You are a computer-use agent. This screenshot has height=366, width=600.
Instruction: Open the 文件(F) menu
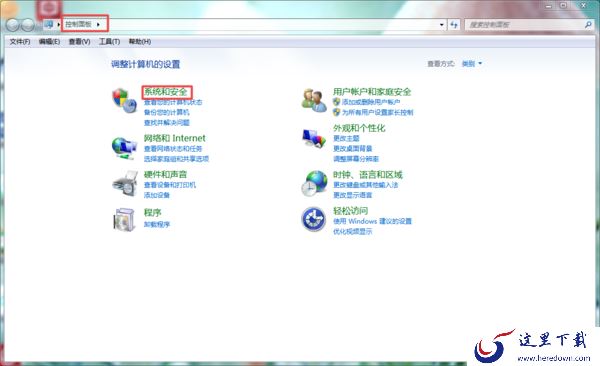point(20,41)
